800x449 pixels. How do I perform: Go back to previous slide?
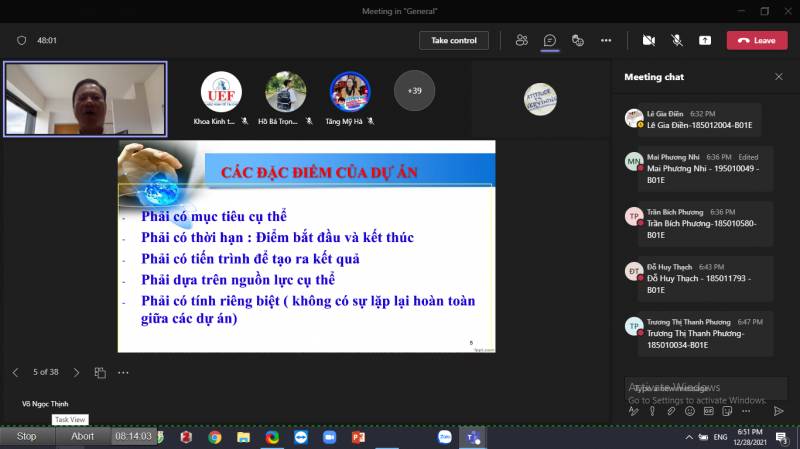coord(15,372)
